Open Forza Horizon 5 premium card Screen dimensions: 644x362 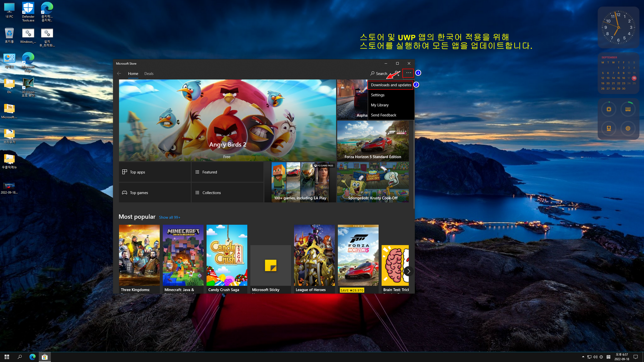pos(358,259)
